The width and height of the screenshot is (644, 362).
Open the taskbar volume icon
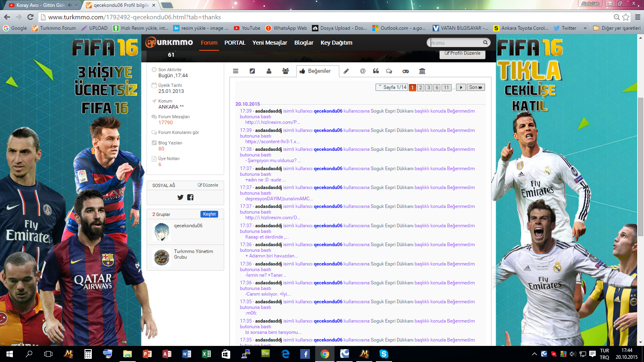[x=573, y=354]
